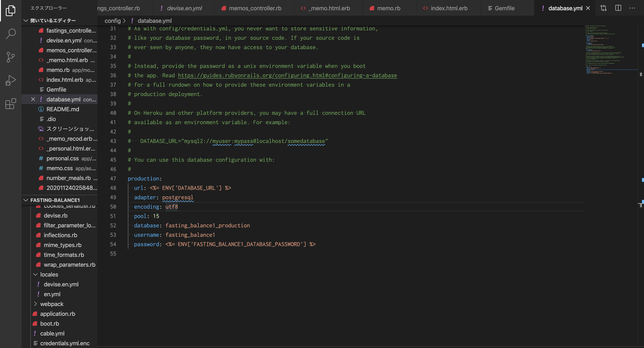Click the DATABASE_URL example comment line
This screenshot has height=348, width=644.
click(228, 141)
